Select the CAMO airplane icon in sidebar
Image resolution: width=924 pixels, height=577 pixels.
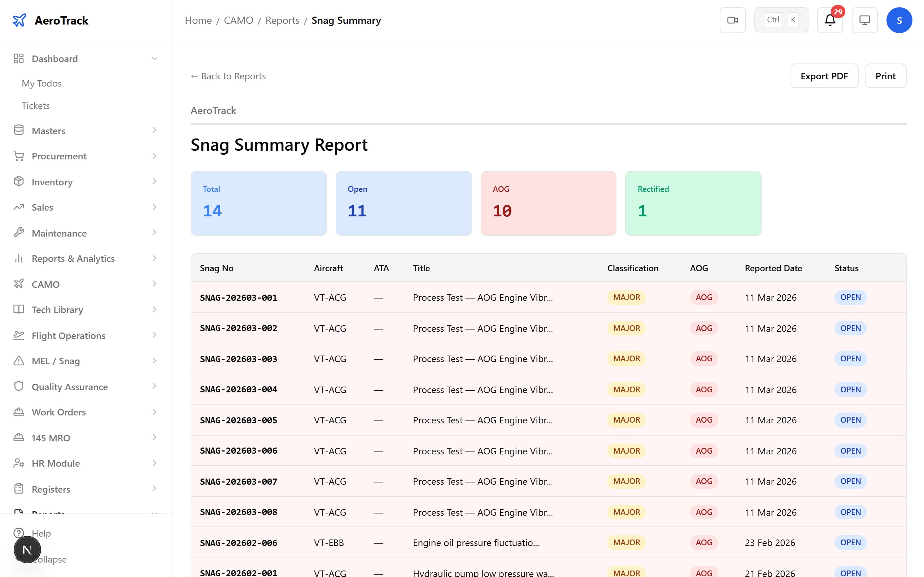(x=19, y=284)
